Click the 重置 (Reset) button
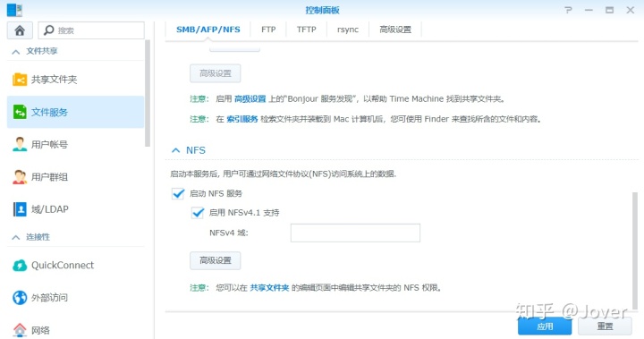The image size is (644, 339). [605, 326]
